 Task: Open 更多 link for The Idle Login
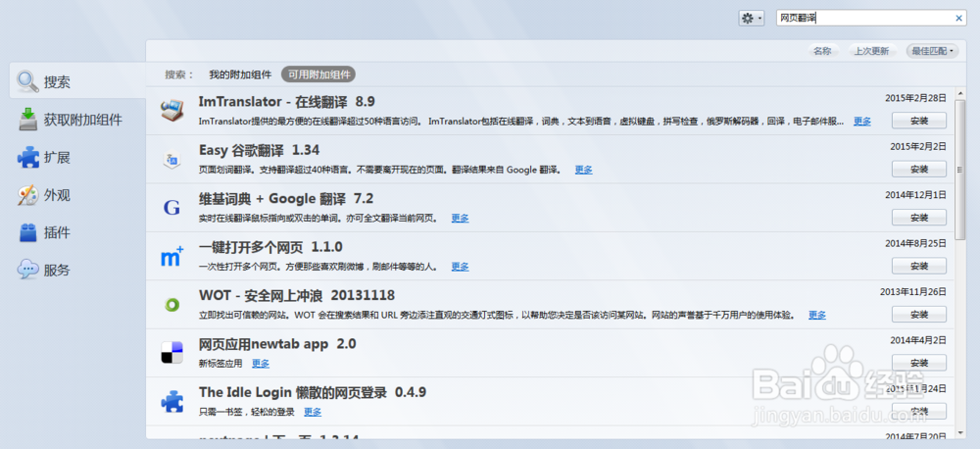click(313, 412)
